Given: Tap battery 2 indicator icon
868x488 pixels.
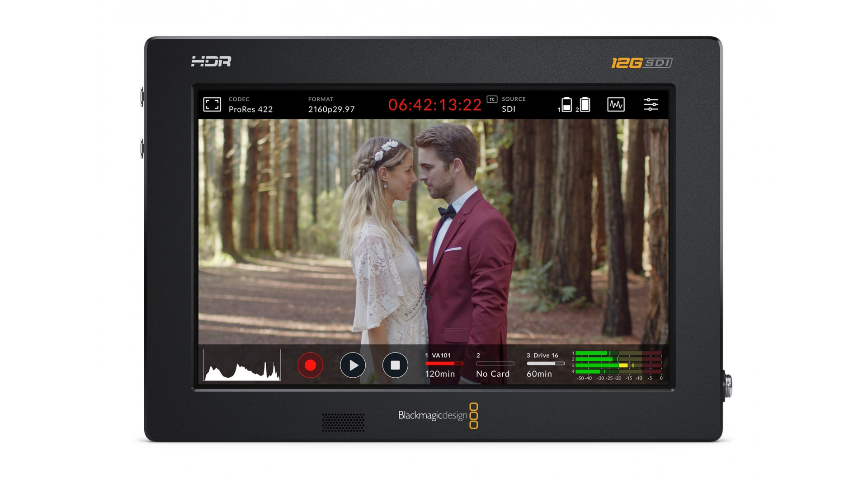Looking at the screenshot, I should 585,104.
